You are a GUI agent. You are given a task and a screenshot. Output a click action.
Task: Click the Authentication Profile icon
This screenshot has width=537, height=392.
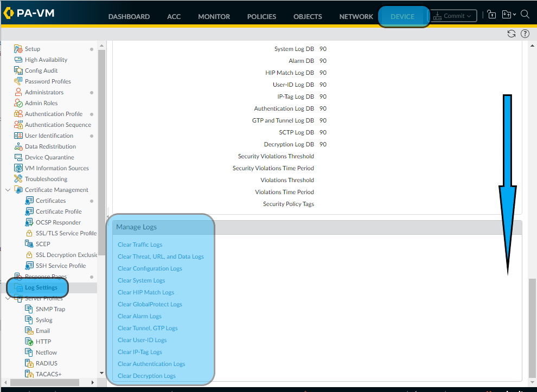tap(18, 114)
